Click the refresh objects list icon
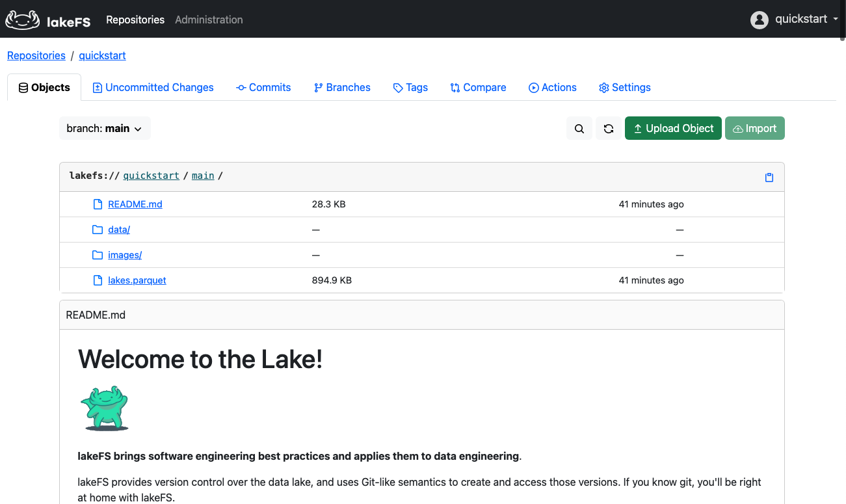Screen dimensions: 846x504 (609, 128)
